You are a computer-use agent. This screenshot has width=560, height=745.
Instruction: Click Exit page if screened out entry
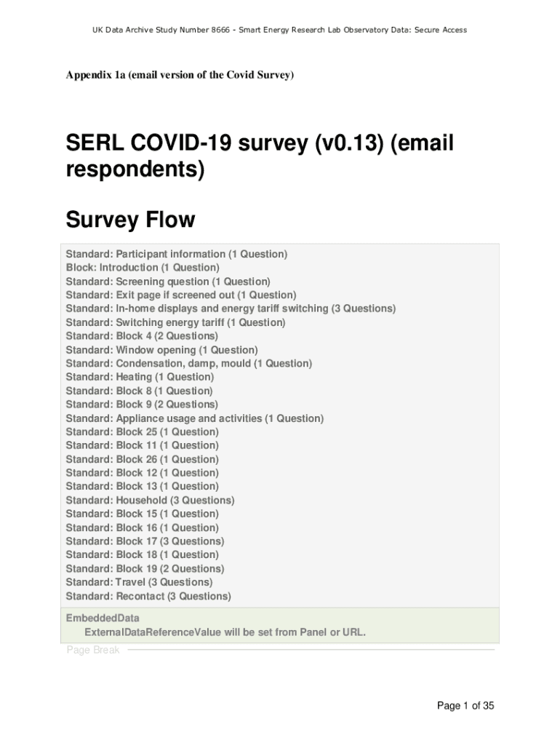pos(181,295)
